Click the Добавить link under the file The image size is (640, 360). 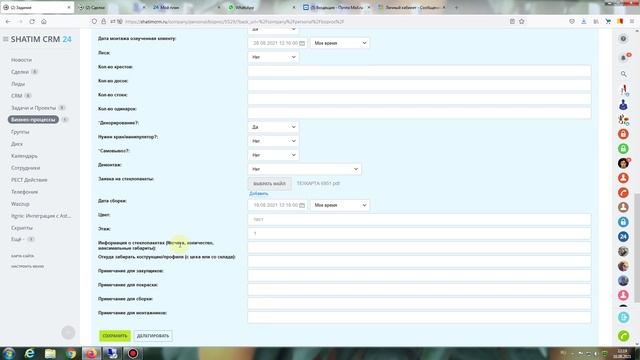[259, 193]
